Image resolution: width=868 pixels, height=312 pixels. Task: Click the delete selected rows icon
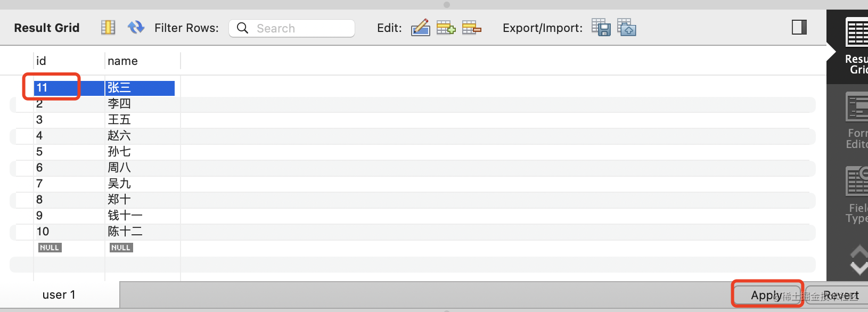click(x=471, y=28)
